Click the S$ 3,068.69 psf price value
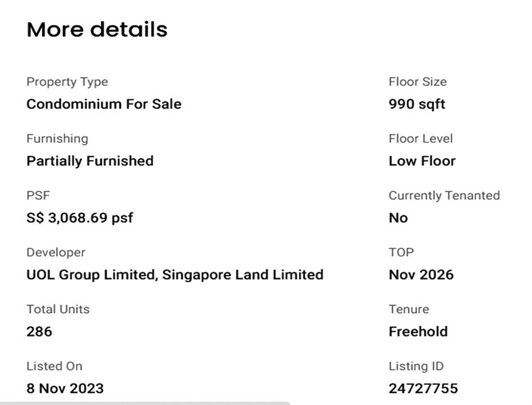Viewport: 532px width, 405px height. click(x=80, y=218)
